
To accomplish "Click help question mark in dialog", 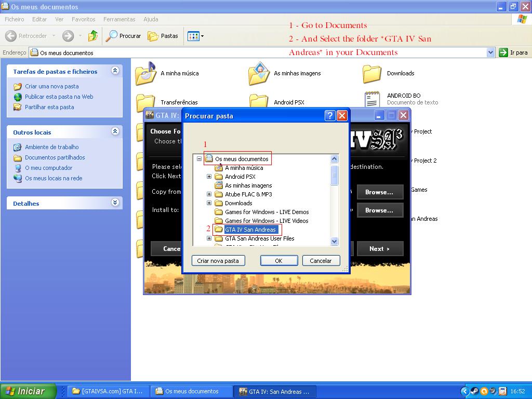I will (330, 116).
